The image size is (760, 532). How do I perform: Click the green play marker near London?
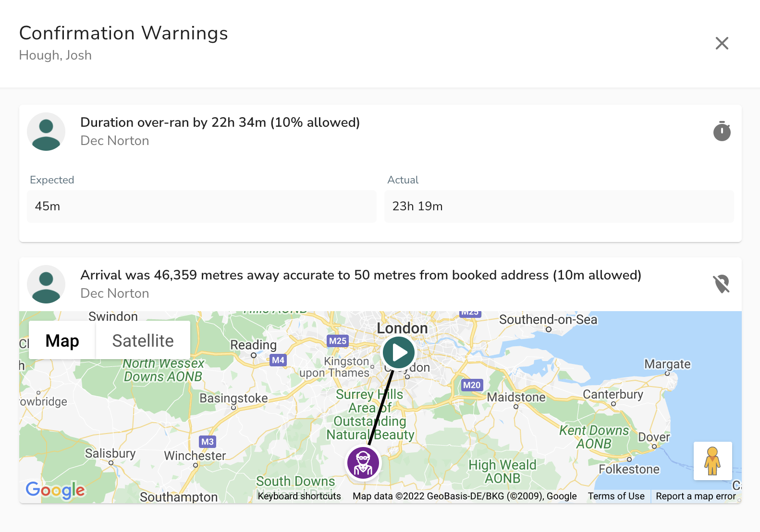[399, 353]
